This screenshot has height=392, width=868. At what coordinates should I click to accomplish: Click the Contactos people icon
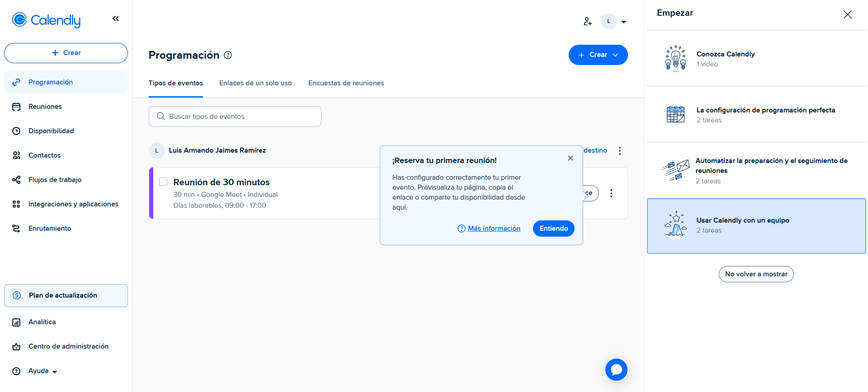click(16, 155)
